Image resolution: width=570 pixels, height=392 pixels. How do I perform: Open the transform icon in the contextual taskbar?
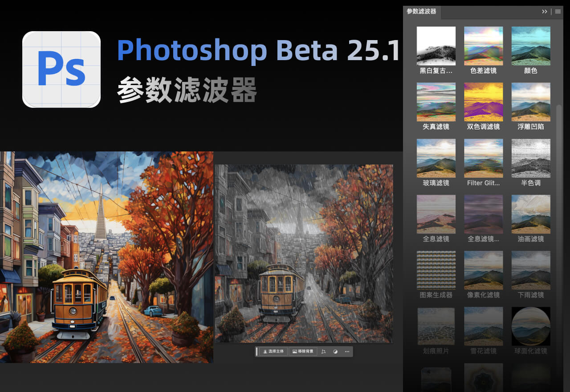tap(323, 351)
